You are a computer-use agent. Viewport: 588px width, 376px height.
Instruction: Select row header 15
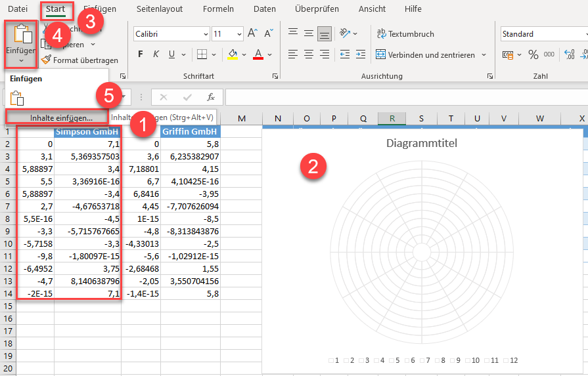pyautogui.click(x=8, y=306)
